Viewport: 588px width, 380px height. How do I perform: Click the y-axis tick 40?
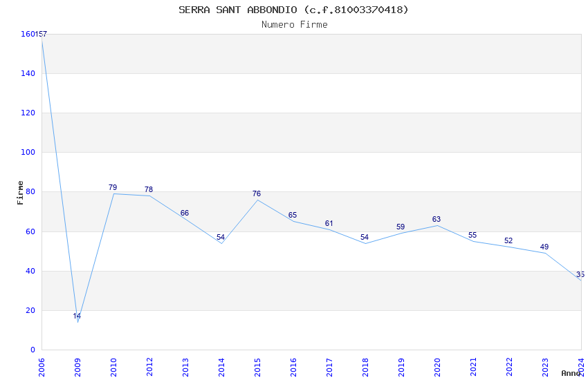30,271
